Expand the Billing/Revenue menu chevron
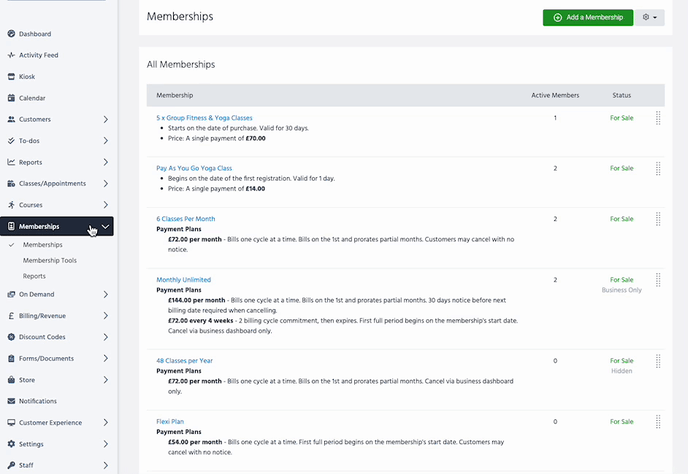 pyautogui.click(x=105, y=316)
